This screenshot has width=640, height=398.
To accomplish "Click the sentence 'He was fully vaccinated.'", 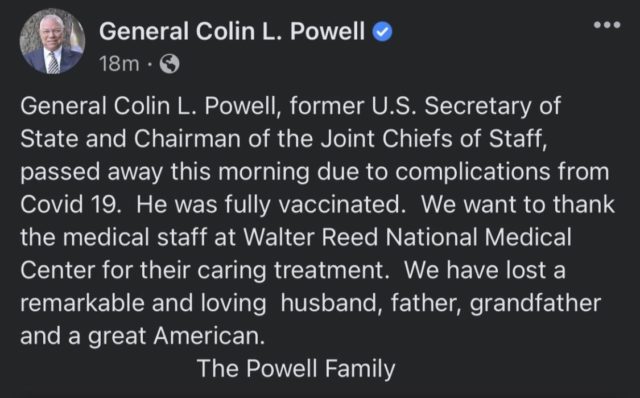I will [271, 205].
